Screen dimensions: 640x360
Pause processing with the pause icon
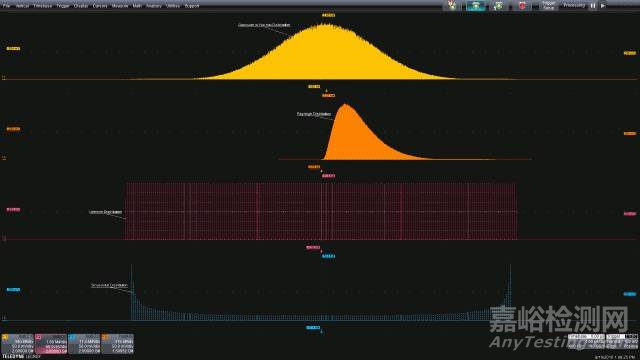593,6
